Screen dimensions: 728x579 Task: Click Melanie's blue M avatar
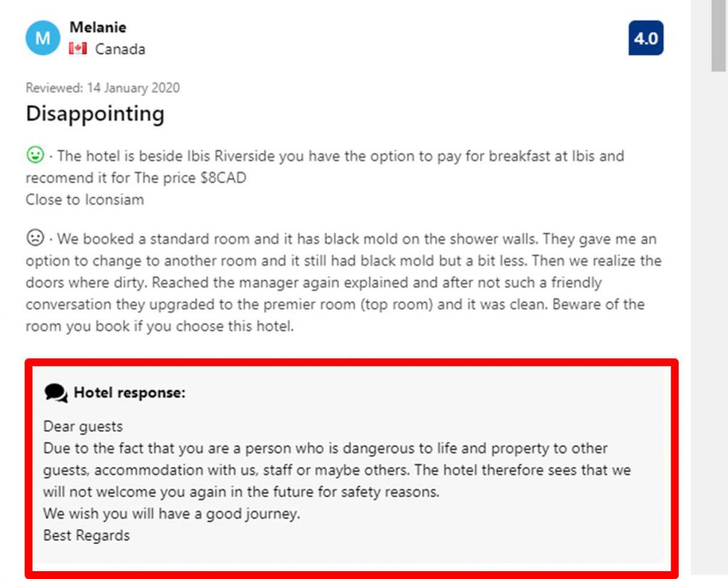click(43, 38)
